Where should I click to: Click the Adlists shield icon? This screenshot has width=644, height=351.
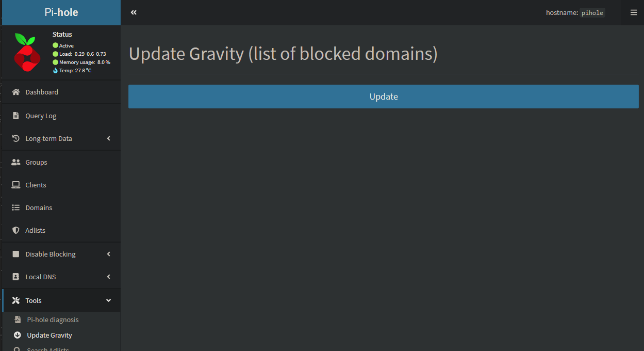pos(15,230)
